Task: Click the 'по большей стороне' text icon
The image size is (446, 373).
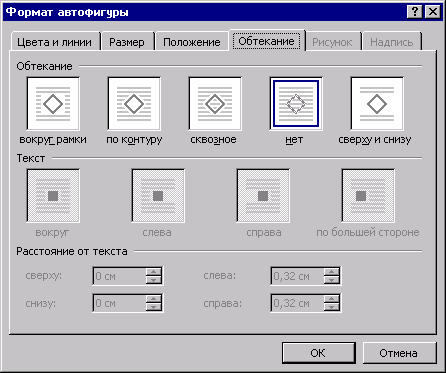Action: click(368, 196)
